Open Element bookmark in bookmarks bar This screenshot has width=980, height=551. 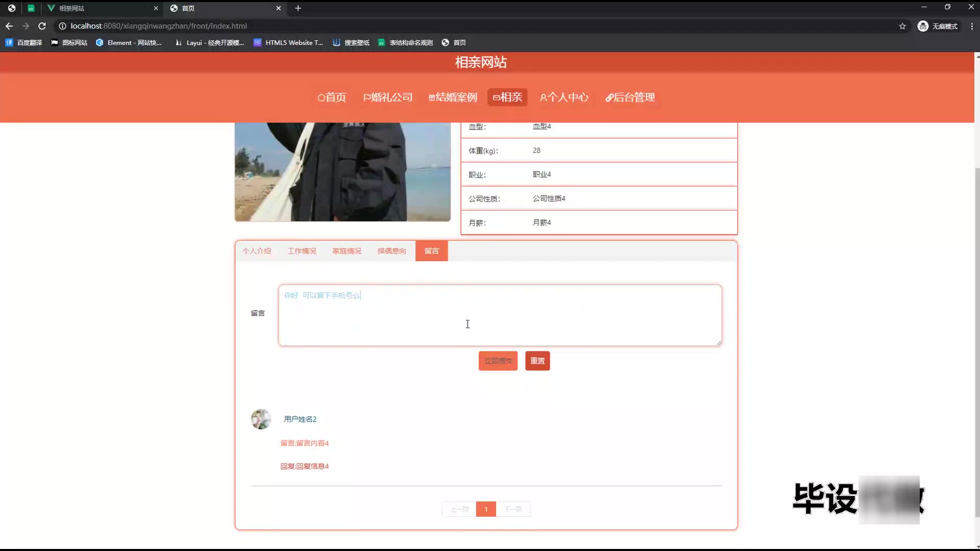click(x=129, y=43)
